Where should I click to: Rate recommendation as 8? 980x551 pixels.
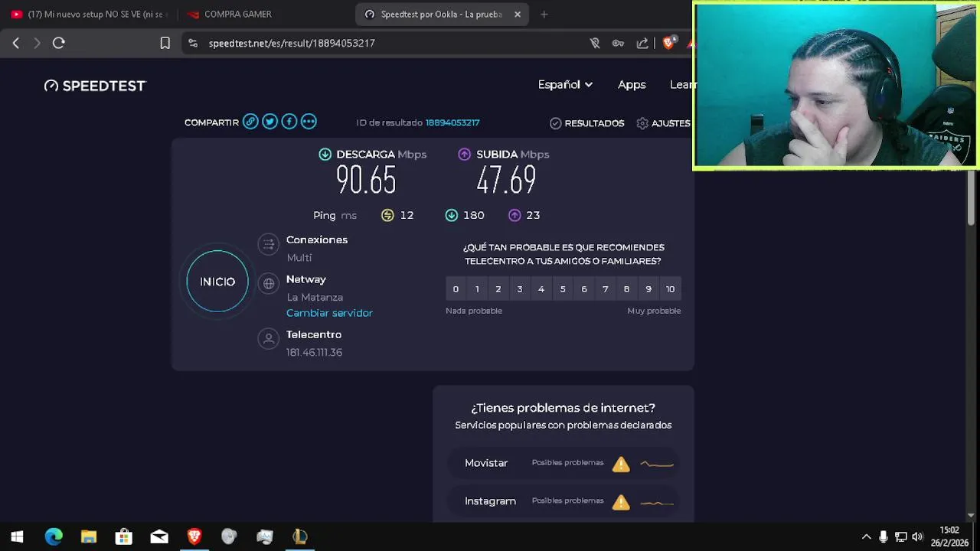[x=627, y=289]
